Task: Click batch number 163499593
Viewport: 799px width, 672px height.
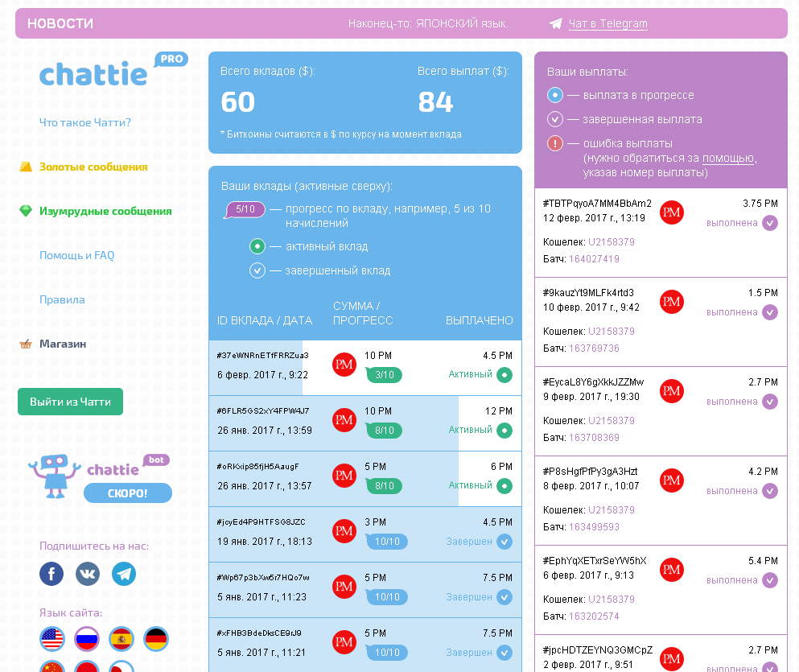Action: point(594,527)
